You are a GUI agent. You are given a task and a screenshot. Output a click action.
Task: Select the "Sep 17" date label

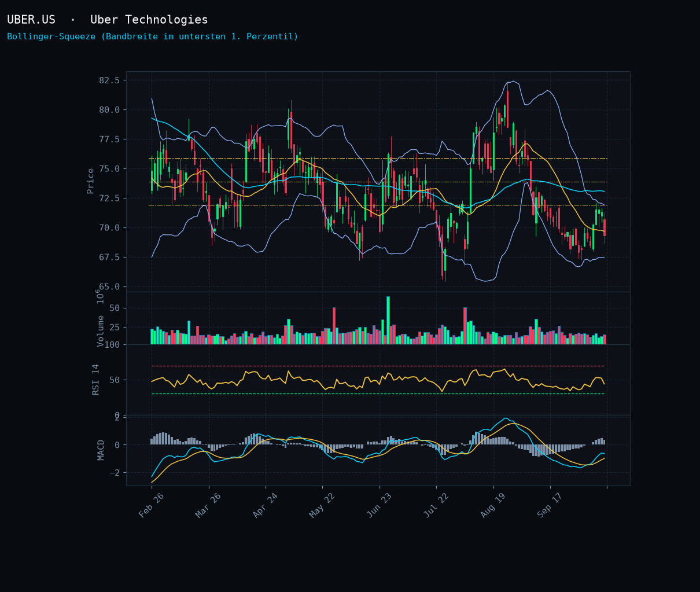click(x=550, y=505)
